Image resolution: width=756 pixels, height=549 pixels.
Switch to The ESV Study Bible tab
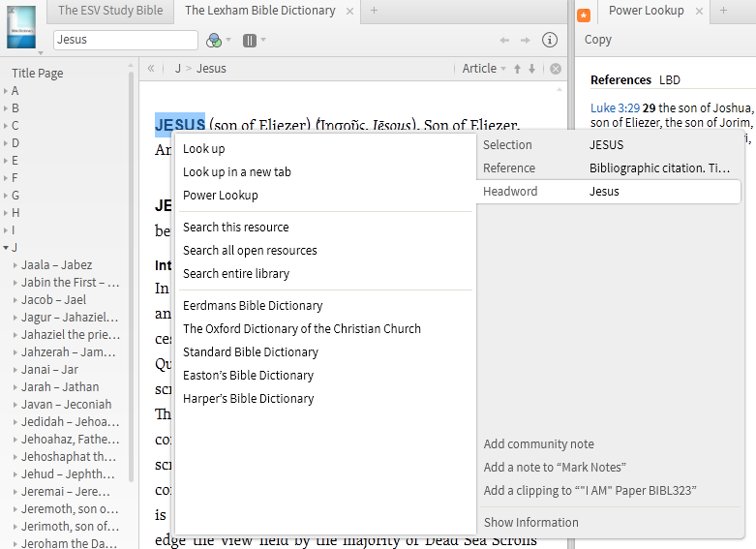(x=110, y=11)
